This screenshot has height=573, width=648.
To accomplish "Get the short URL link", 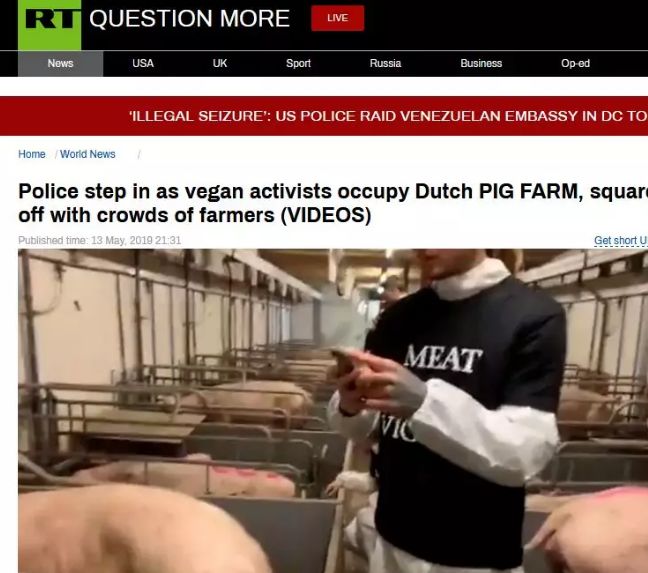I will pyautogui.click(x=621, y=240).
